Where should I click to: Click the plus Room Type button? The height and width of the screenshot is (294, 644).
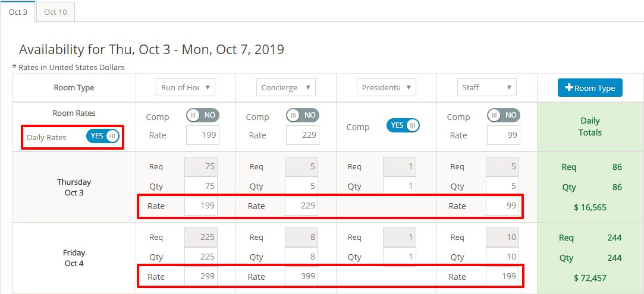coord(590,87)
